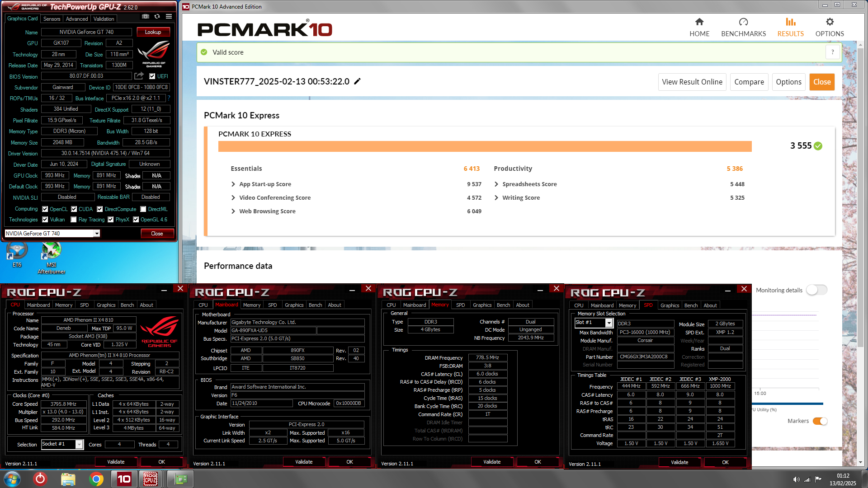
Task: Click the PCMark vertical scrollbar thumb
Action: point(860,198)
